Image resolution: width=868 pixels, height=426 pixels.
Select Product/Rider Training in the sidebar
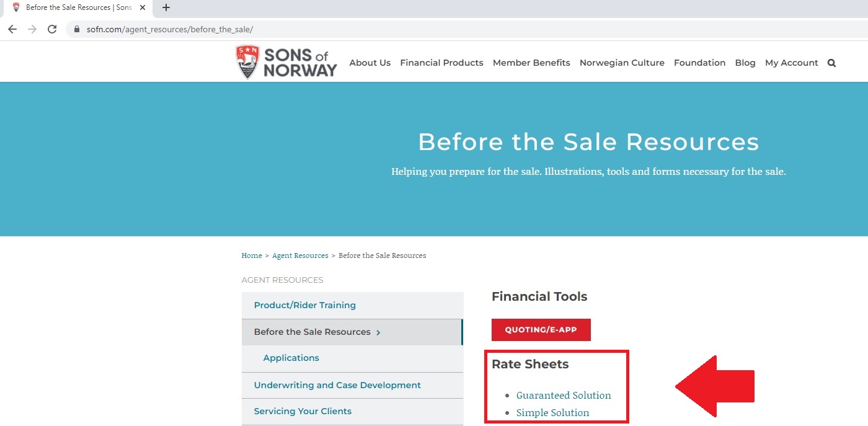pos(352,305)
